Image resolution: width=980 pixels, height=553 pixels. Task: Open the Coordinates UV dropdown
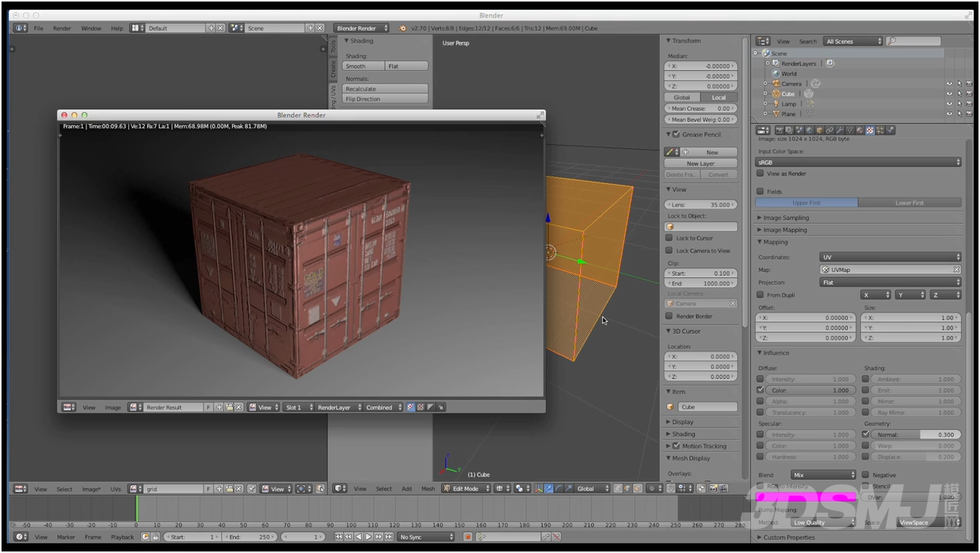click(x=891, y=257)
